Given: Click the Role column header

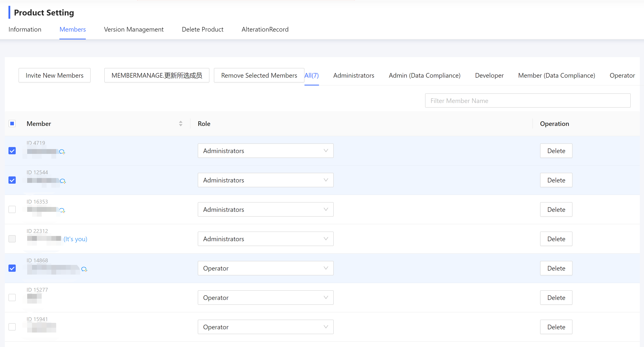Looking at the screenshot, I should coord(204,124).
